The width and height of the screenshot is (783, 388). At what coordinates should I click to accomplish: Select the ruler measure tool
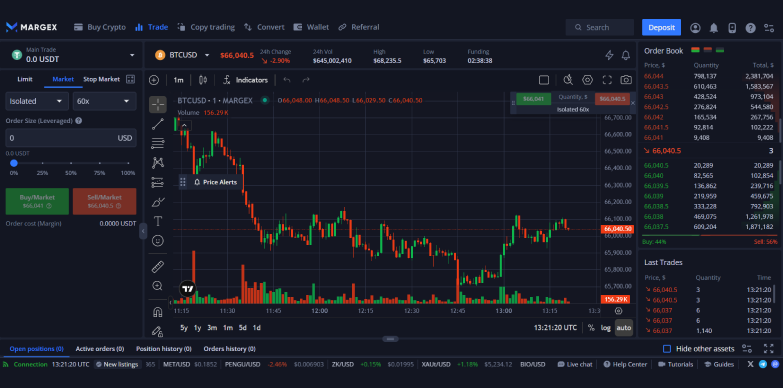pyautogui.click(x=158, y=267)
